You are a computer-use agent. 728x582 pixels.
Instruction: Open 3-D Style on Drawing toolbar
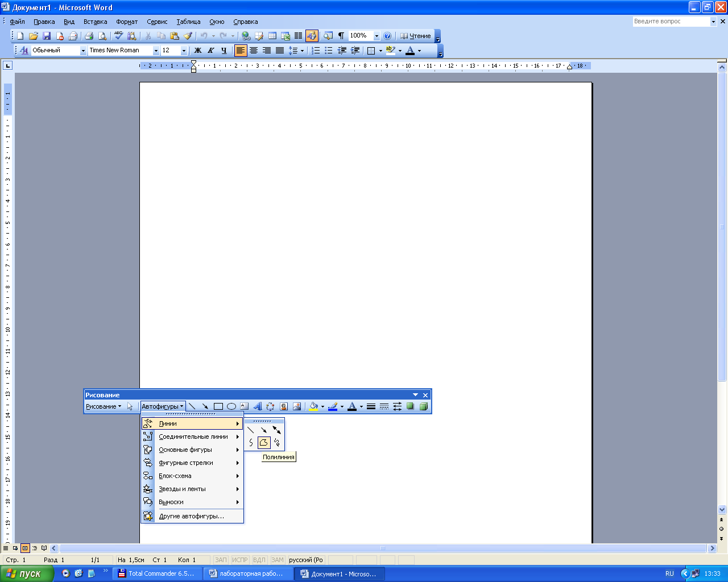[423, 406]
